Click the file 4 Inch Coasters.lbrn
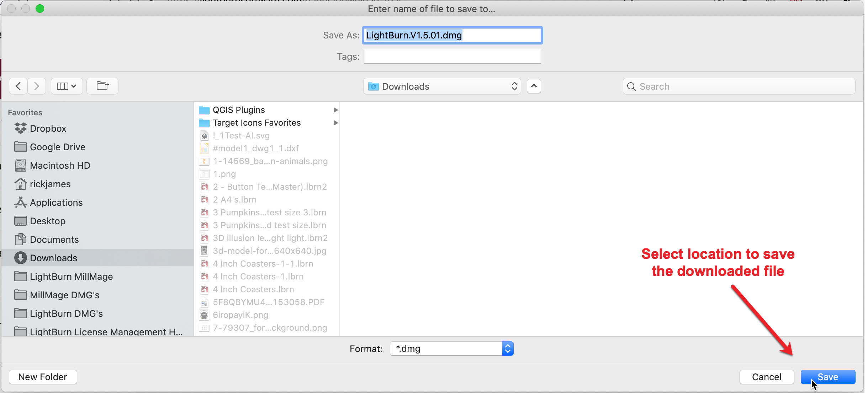The image size is (868, 393). [267, 289]
